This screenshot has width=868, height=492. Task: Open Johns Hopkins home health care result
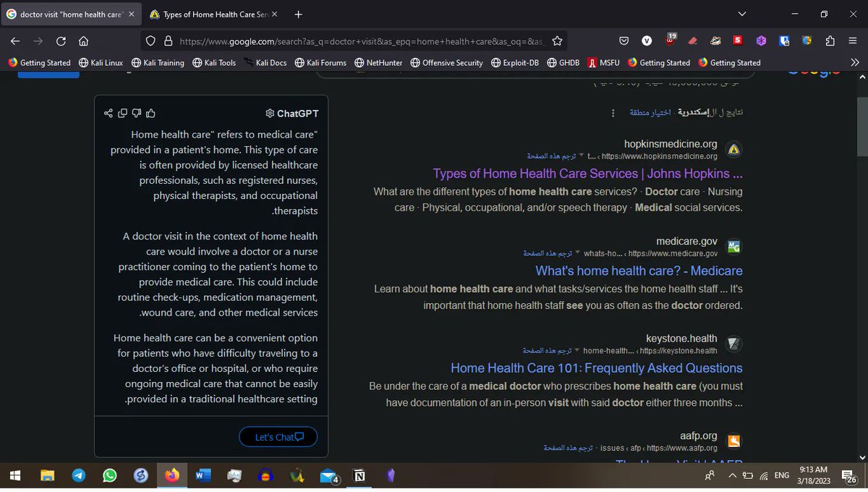pos(588,174)
